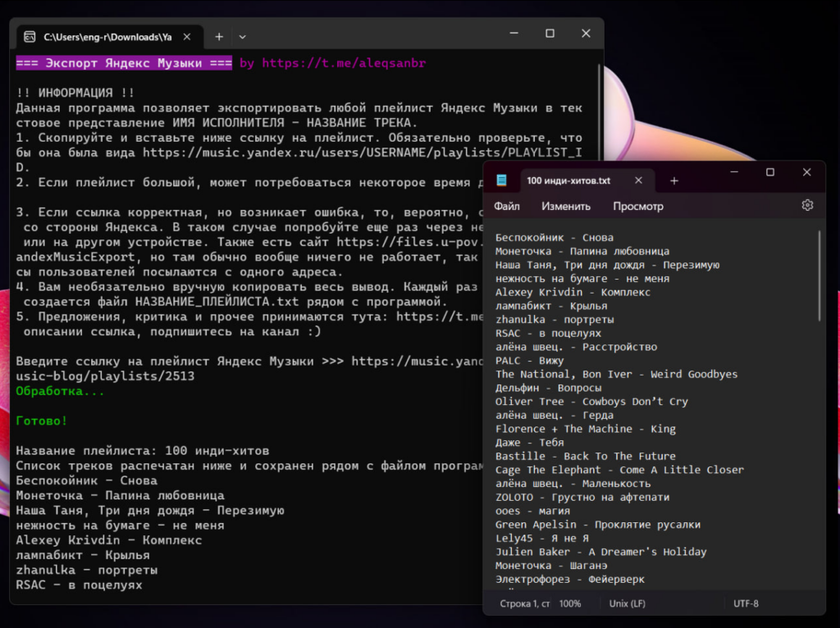
Task: Open the Просмотр menu
Action: 637,207
